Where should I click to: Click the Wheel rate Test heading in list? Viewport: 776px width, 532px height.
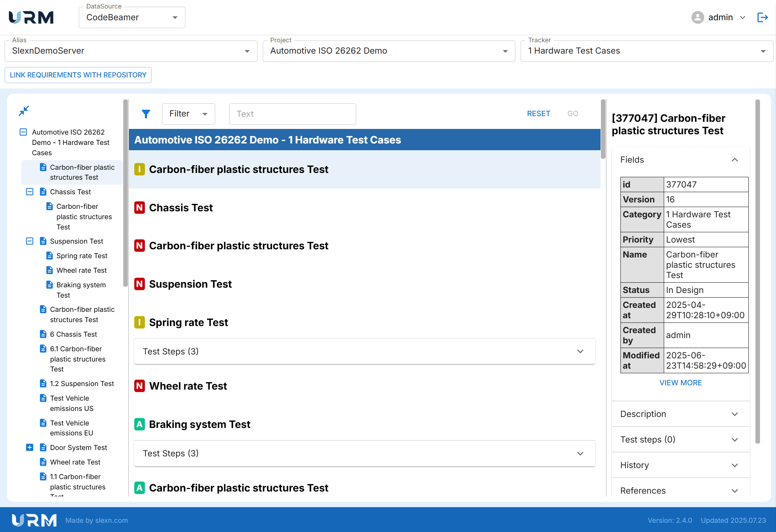point(188,386)
